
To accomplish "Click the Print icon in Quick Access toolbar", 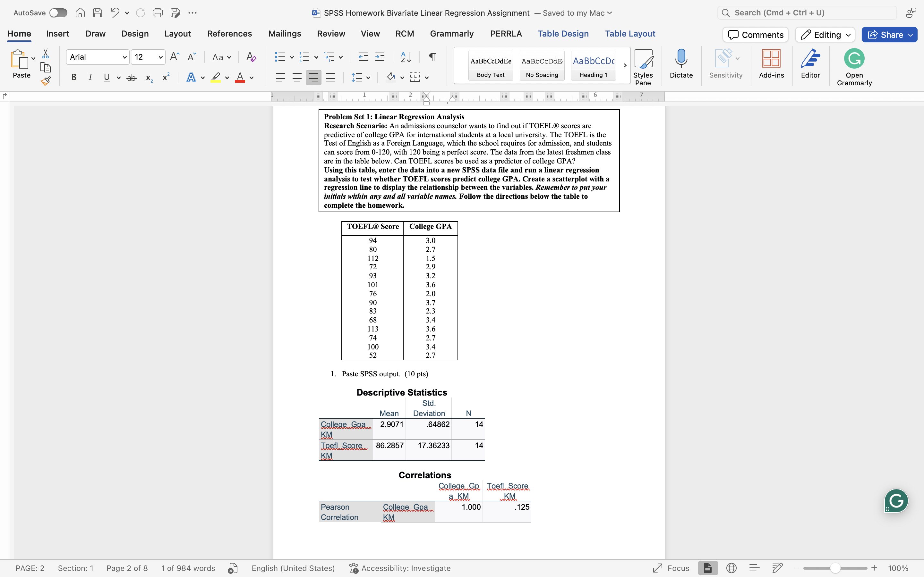I will [x=158, y=13].
